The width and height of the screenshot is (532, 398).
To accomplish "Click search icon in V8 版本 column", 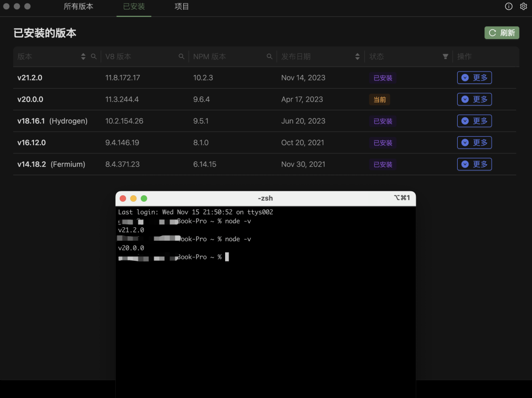I will click(x=182, y=57).
